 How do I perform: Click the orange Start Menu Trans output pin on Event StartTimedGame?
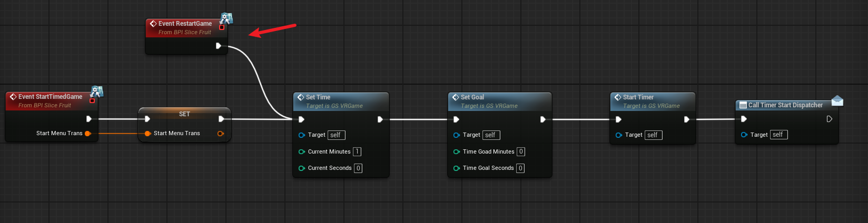coord(87,134)
